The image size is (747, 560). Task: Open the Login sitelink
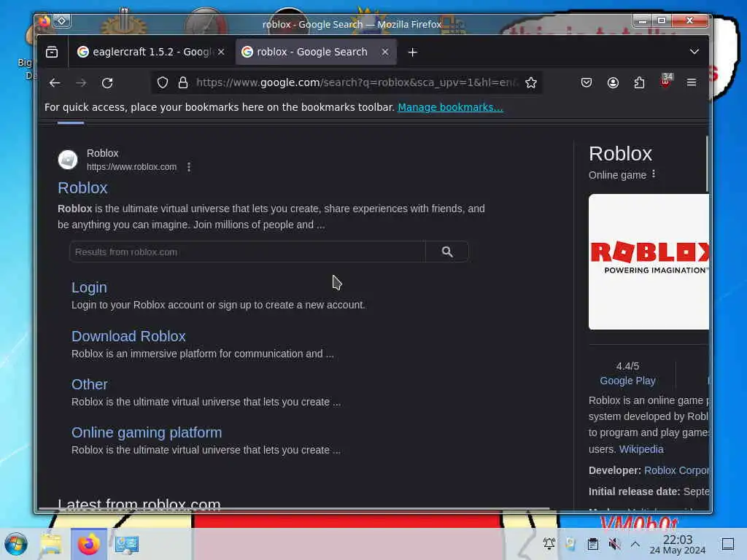[x=89, y=287]
